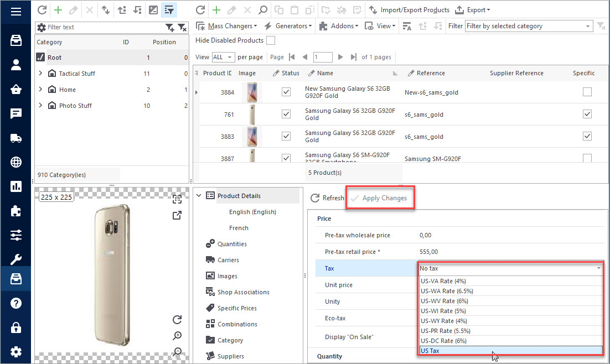This screenshot has height=364, width=610.
Task: Open the Mass Changers dropdown
Action: pyautogui.click(x=227, y=26)
